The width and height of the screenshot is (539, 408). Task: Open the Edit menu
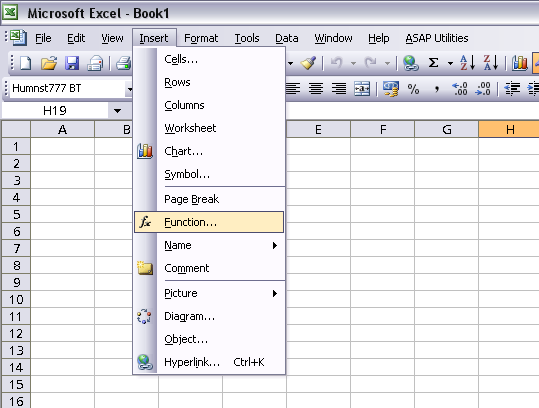[76, 38]
